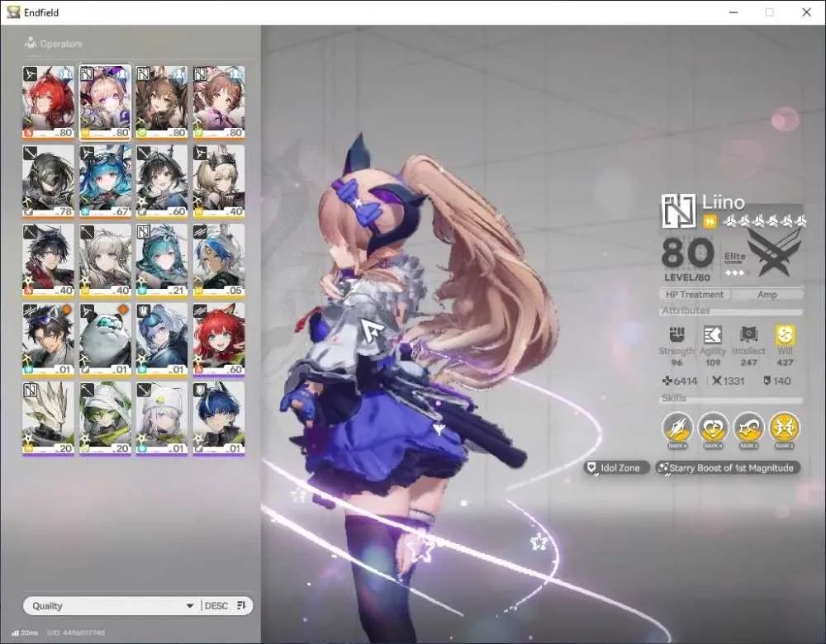Select the level 05 operator card
826x644 pixels.
pyautogui.click(x=219, y=261)
